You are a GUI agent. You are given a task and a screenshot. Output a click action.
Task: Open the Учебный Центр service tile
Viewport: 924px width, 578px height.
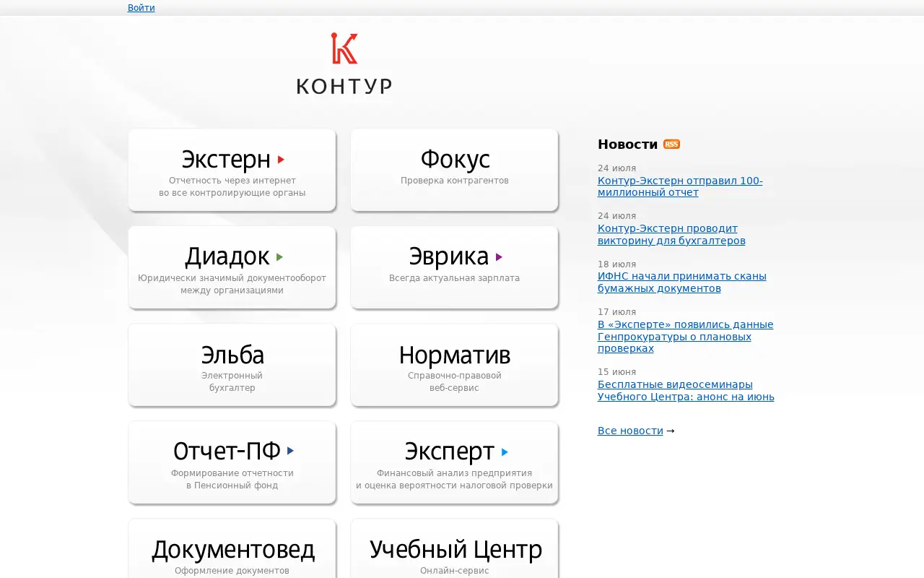click(454, 548)
